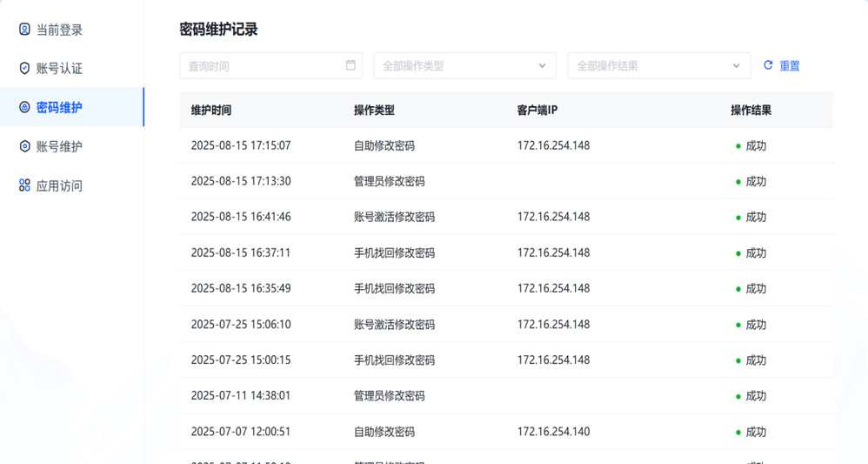The width and height of the screenshot is (868, 464).
Task: Go to the 应用访问 menu item
Action: (x=59, y=185)
